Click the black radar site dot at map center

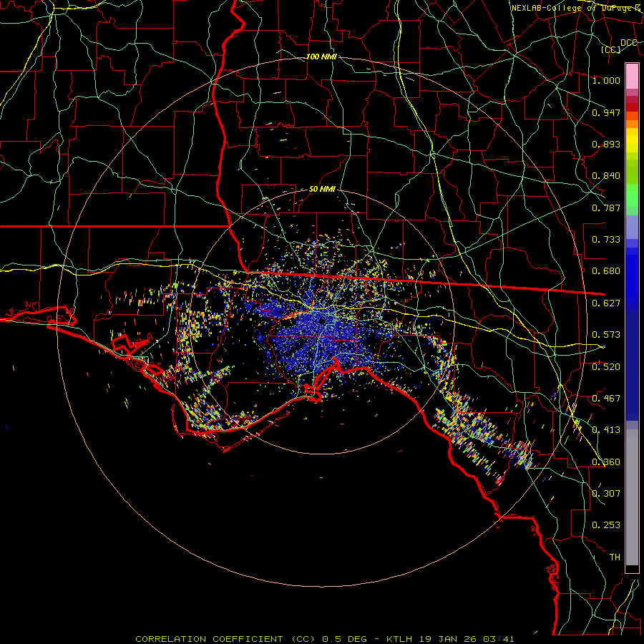click(x=323, y=321)
